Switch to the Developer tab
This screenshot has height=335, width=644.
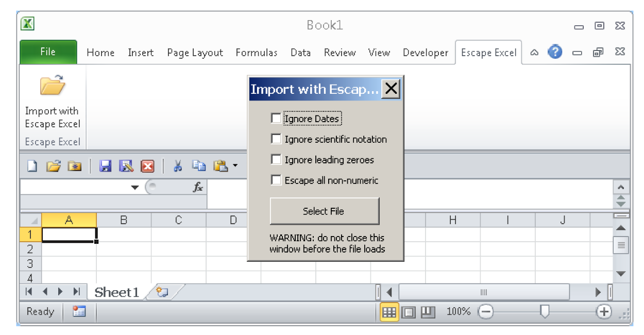[x=425, y=53]
